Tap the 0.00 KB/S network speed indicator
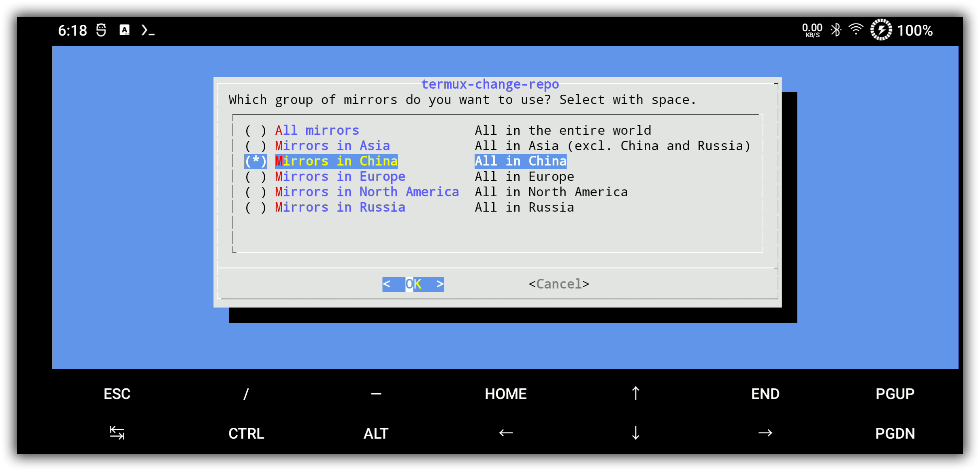980x471 pixels. 812,30
